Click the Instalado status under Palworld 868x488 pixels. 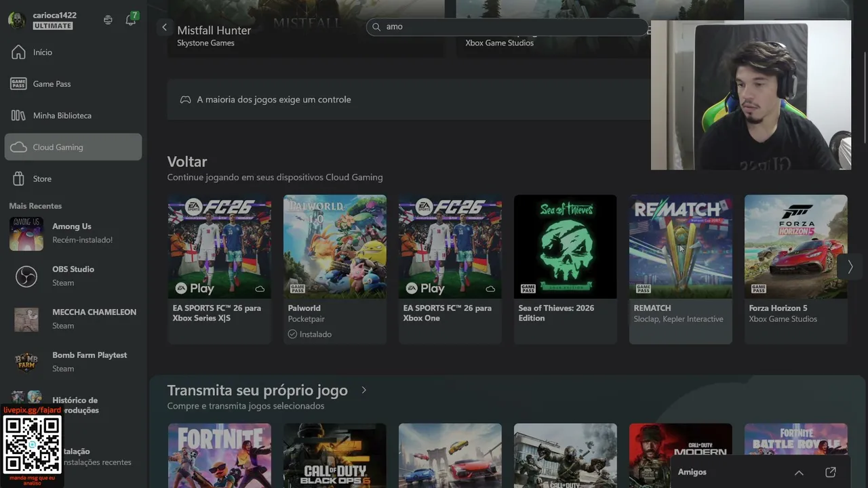pyautogui.click(x=310, y=334)
